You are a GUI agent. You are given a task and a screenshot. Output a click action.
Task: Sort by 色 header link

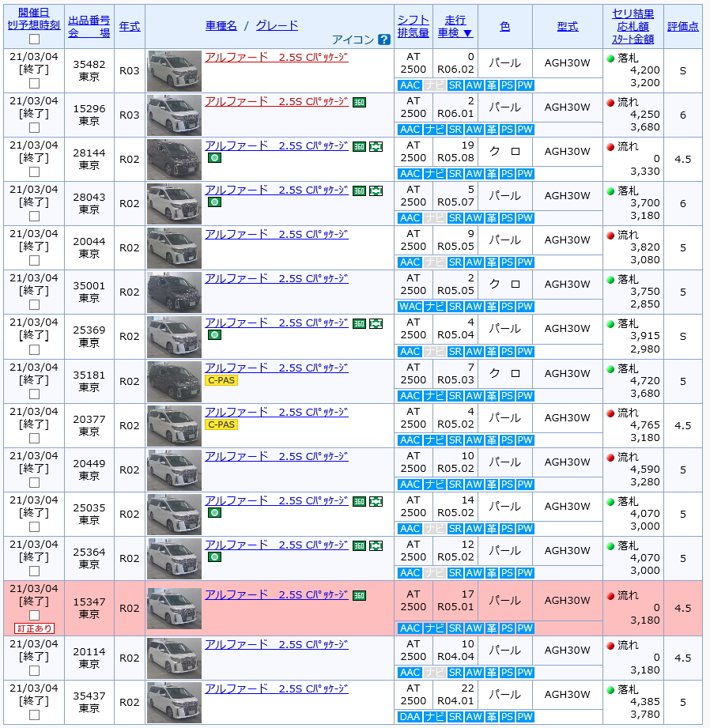(x=504, y=26)
